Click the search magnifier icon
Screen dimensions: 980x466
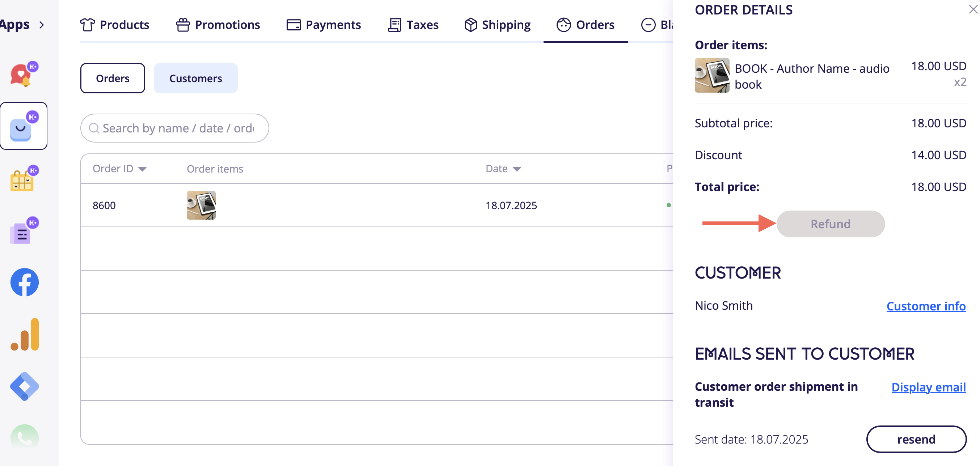(94, 128)
